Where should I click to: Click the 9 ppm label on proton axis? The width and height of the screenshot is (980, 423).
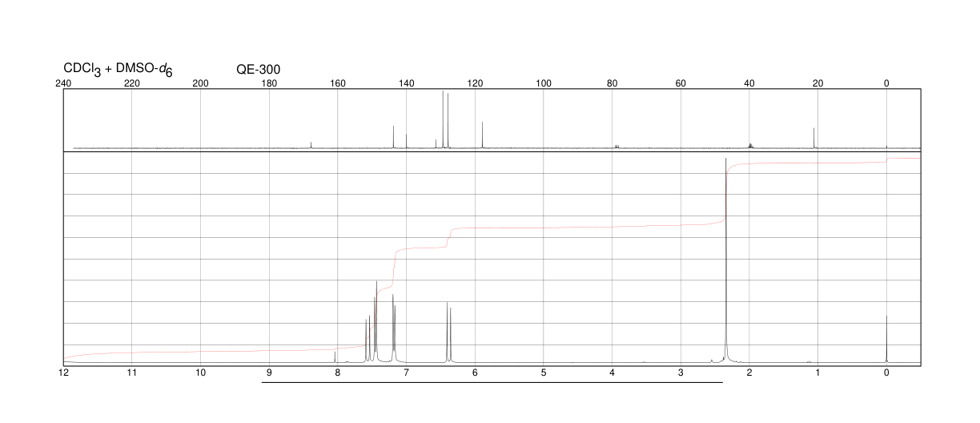269,373
